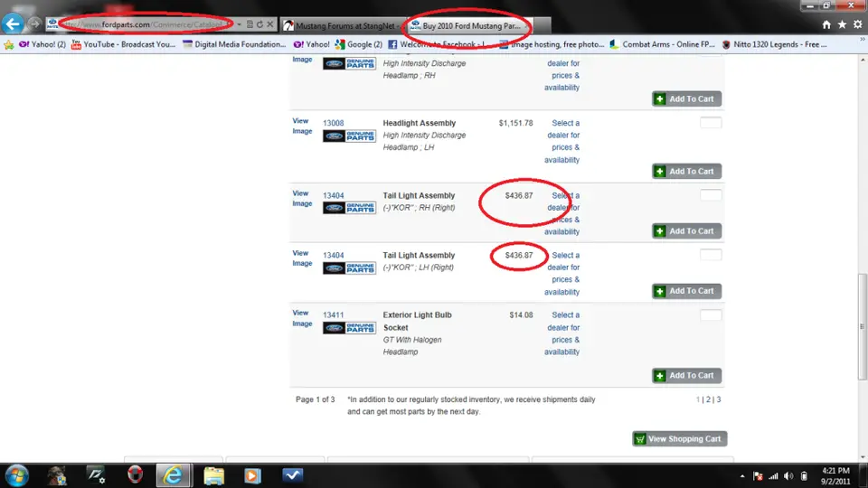Go to results page 3
The image size is (868, 488).
coord(719,399)
